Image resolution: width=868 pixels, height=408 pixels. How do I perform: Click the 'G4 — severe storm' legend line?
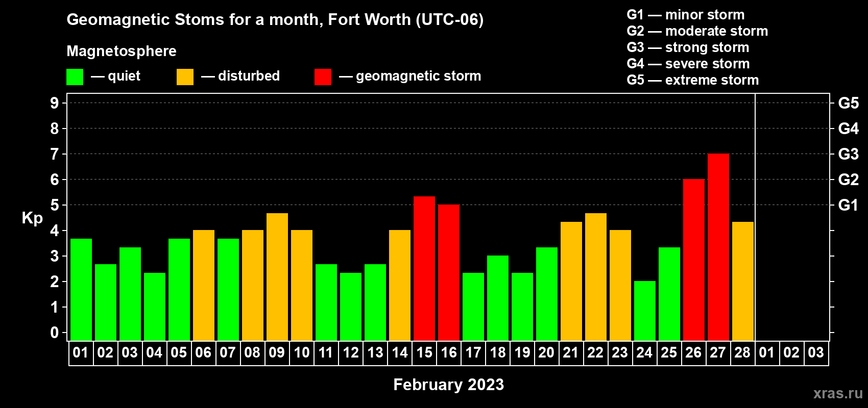coord(688,64)
